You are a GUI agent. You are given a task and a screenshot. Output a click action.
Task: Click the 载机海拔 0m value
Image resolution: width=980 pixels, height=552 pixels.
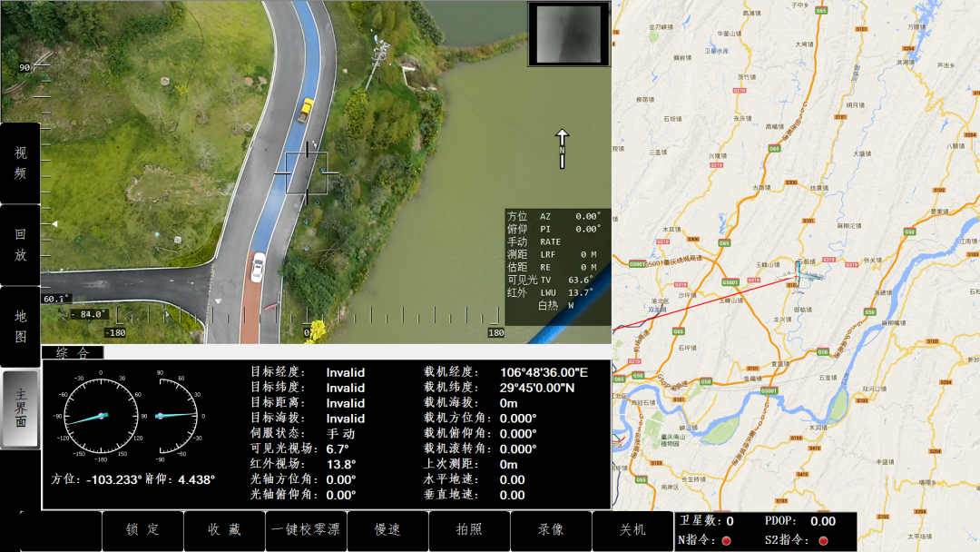coord(509,403)
